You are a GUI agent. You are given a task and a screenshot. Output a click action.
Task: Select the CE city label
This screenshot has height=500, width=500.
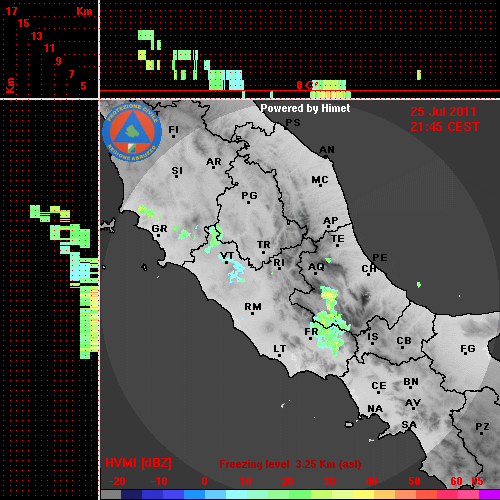pos(379,386)
